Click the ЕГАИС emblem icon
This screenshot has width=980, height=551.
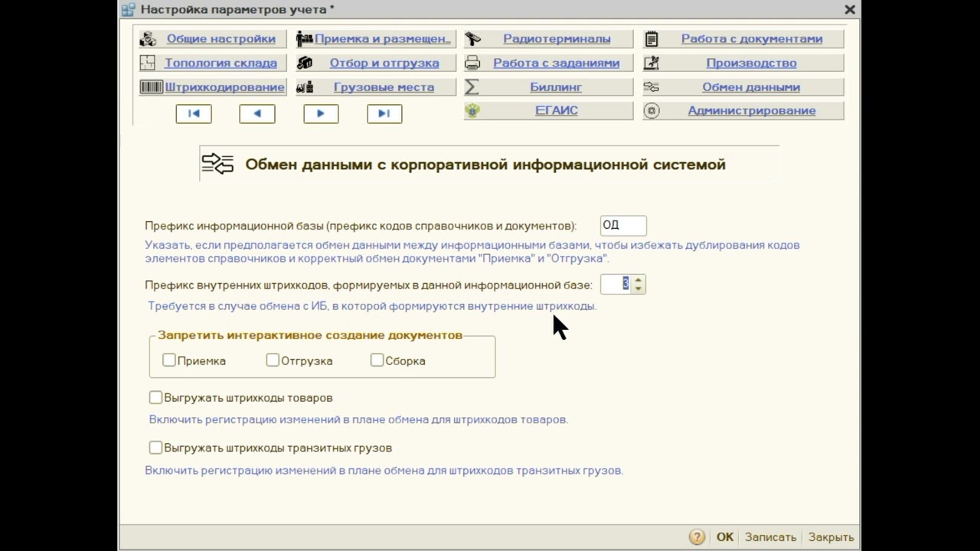pos(472,110)
